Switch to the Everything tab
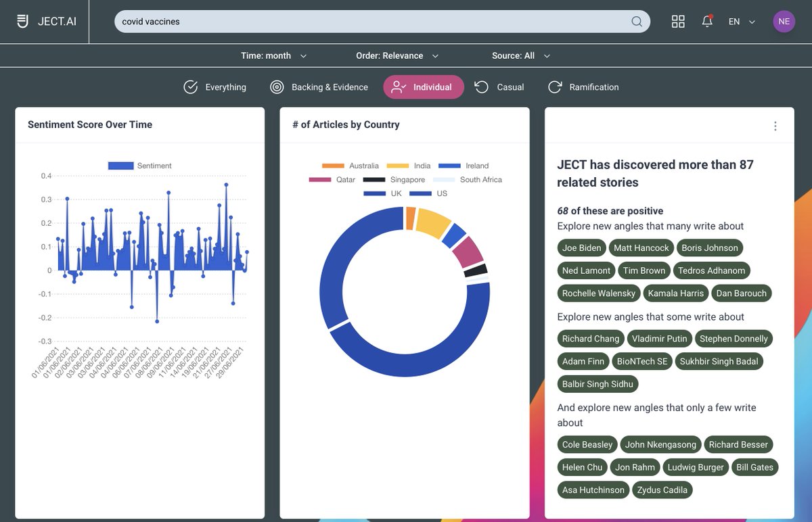 coord(215,87)
